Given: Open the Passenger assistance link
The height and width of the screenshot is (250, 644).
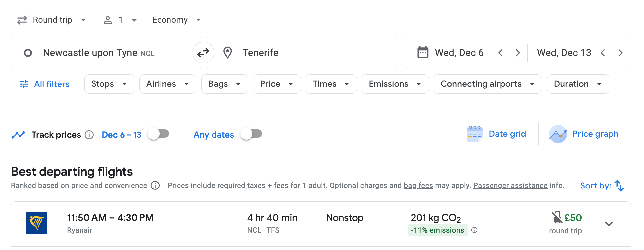Looking at the screenshot, I should (x=510, y=186).
